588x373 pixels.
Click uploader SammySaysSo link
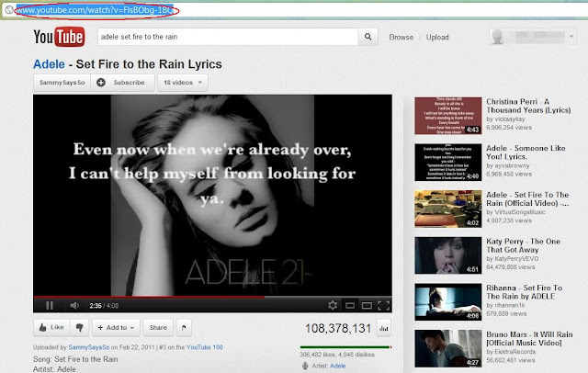point(89,347)
